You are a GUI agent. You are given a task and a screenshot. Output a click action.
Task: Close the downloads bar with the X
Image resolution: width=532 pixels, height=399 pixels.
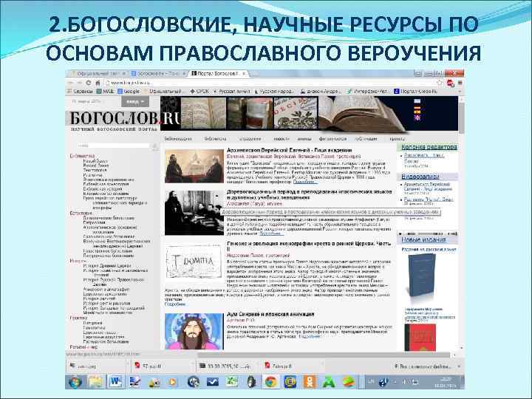click(459, 366)
